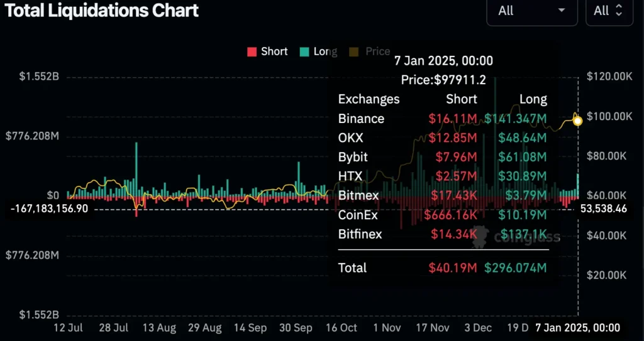Select the Binance row in the tooltip
Image resolution: width=644 pixels, height=341 pixels.
(x=442, y=119)
